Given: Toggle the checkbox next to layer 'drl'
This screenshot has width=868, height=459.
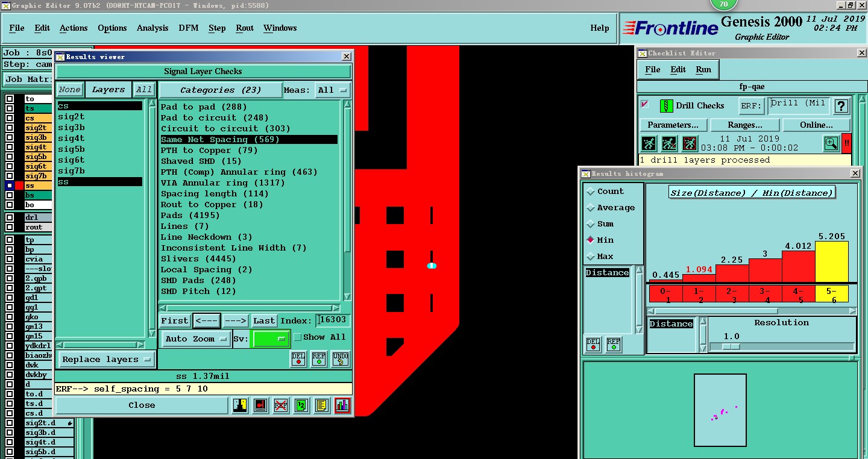Looking at the screenshot, I should (10, 217).
